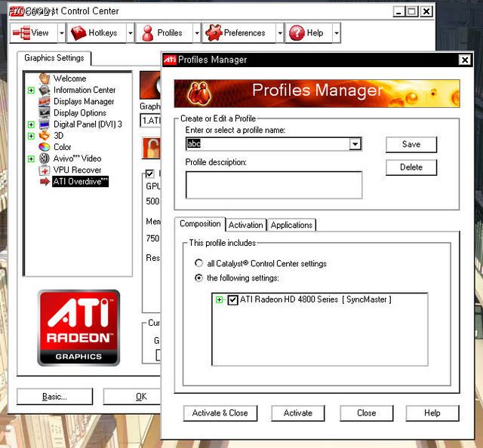Close the Profiles Manager window with X
This screenshot has width=483, height=448.
coord(465,60)
